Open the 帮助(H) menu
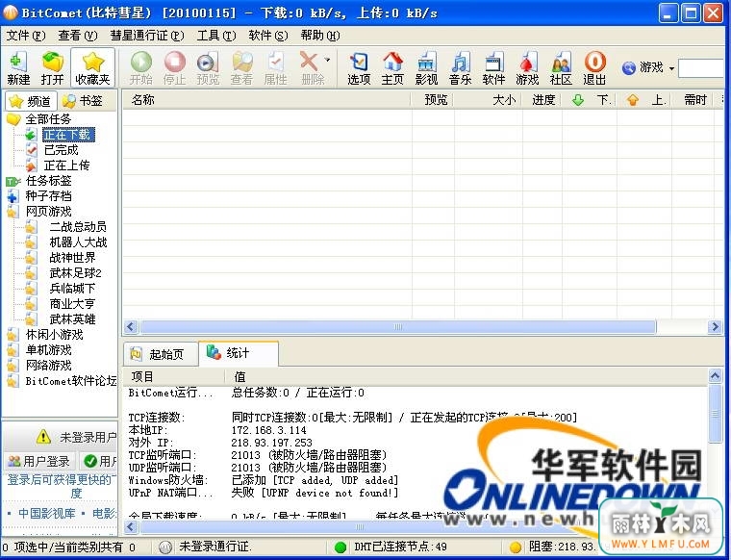Image resolution: width=731 pixels, height=560 pixels. pyautogui.click(x=319, y=35)
